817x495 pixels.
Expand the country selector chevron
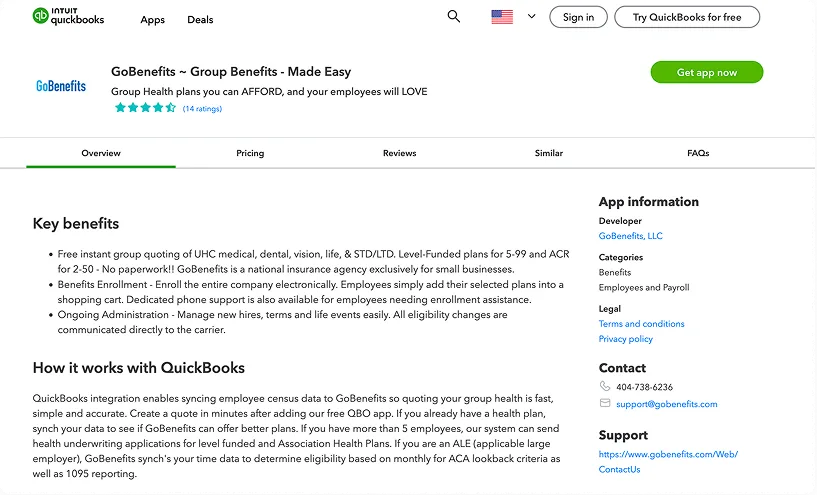coord(531,17)
